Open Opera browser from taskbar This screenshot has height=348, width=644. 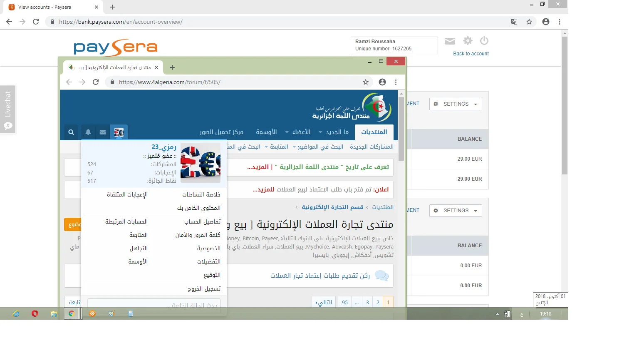35,313
